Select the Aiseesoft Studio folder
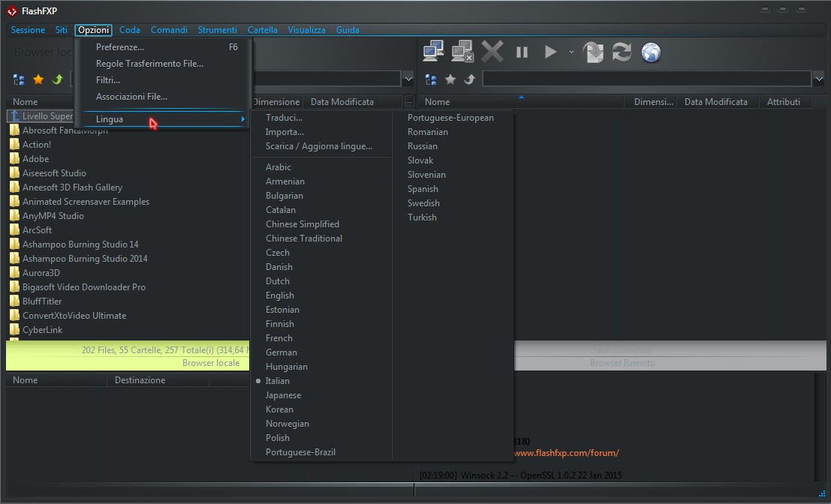This screenshot has width=831, height=504. click(54, 173)
